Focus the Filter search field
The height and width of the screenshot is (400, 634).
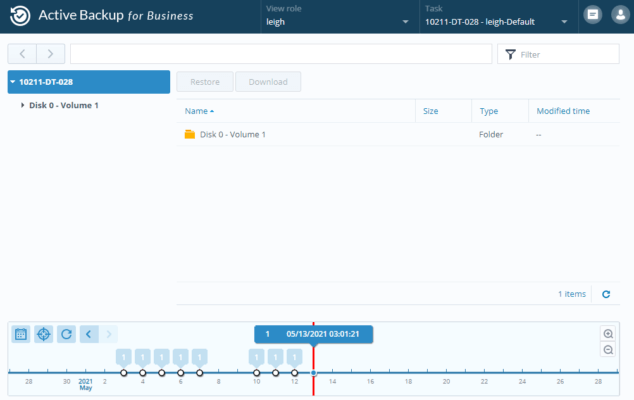[558, 54]
